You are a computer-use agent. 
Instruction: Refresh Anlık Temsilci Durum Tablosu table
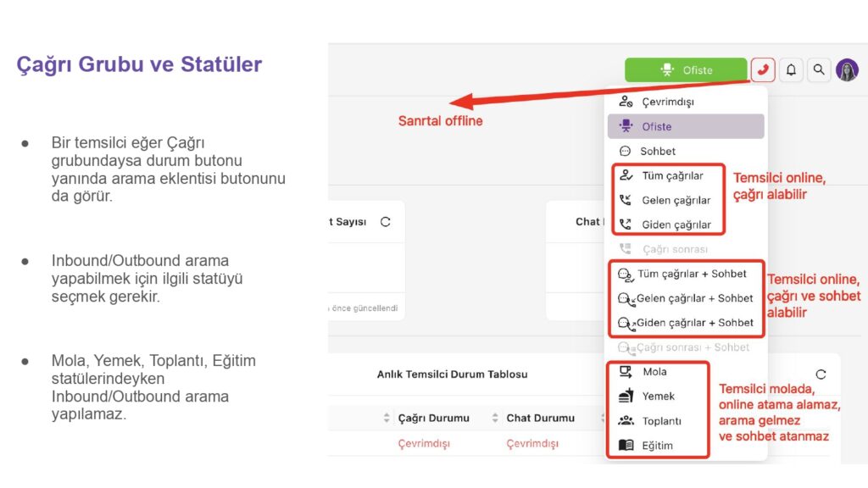click(820, 374)
